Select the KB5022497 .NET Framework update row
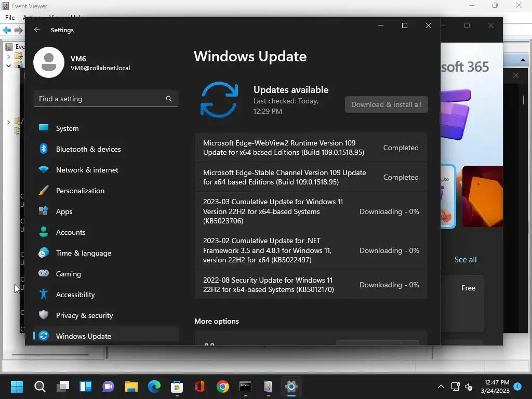 [311, 250]
